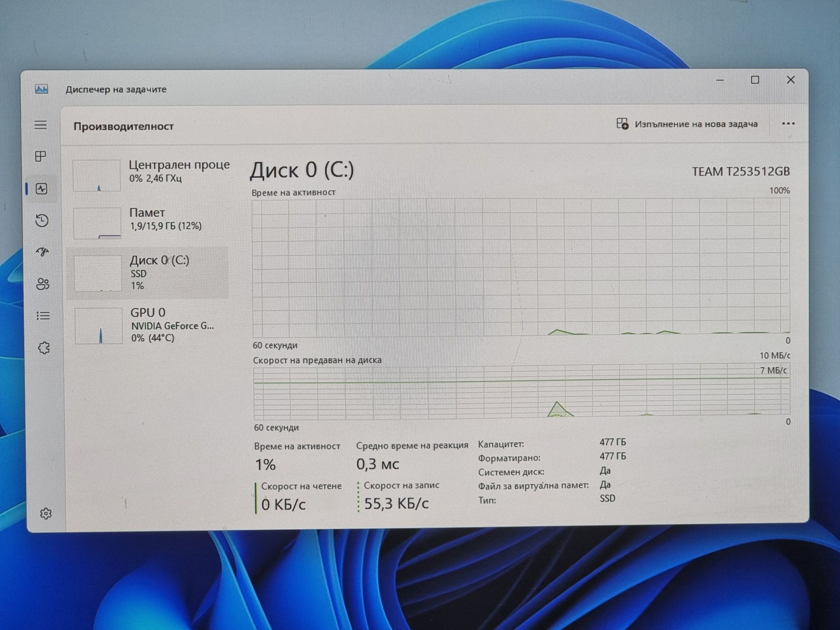Close the Task Manager window

pyautogui.click(x=791, y=80)
